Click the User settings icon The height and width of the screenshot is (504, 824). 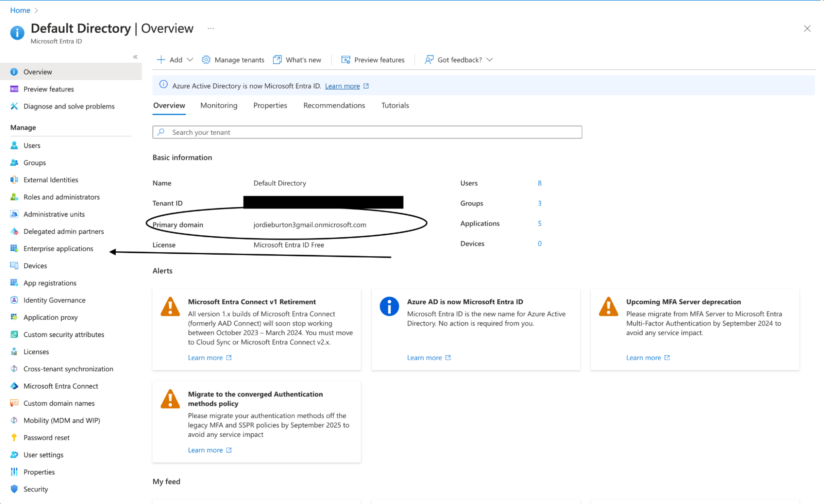pos(14,455)
